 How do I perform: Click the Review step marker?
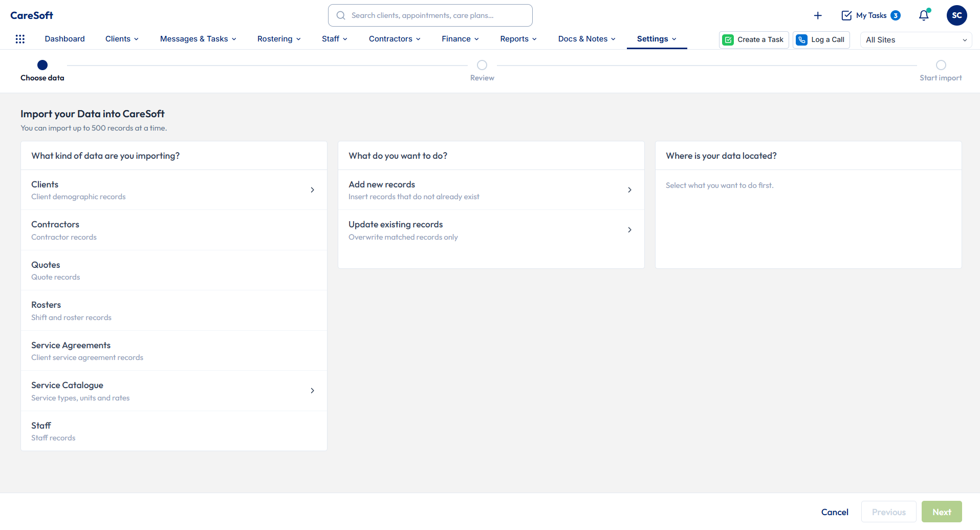tap(482, 65)
